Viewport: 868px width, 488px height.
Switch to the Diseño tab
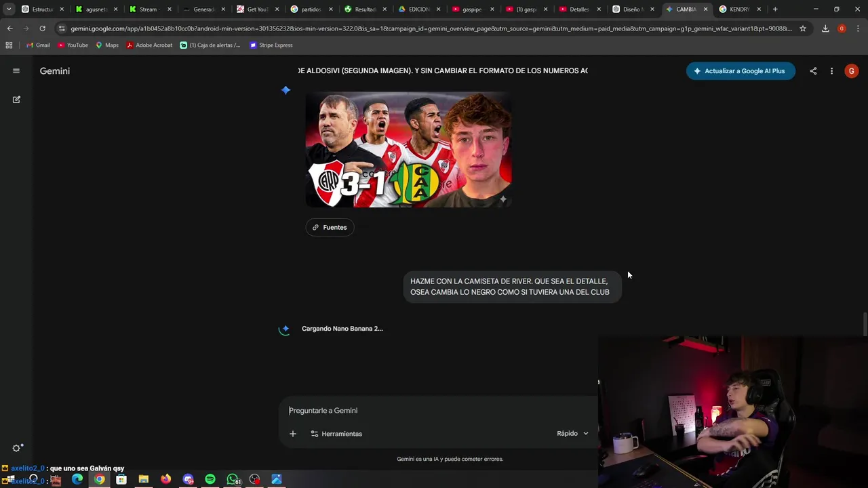click(x=632, y=9)
